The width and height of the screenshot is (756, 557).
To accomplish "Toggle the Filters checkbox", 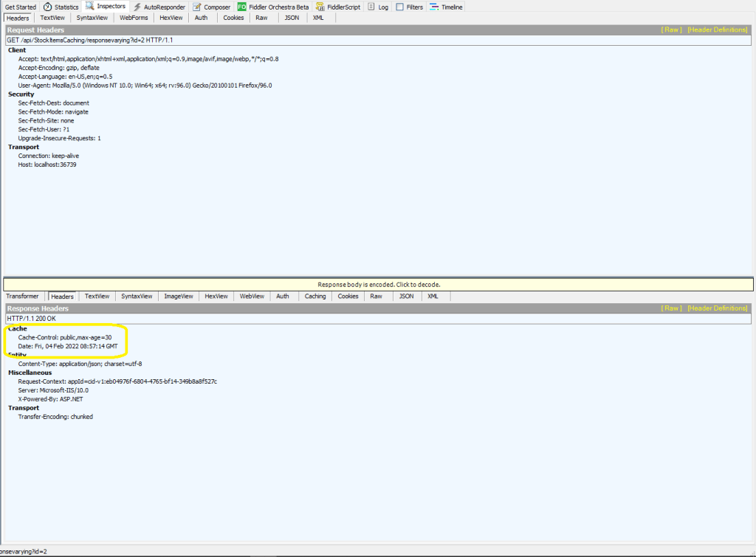I will (399, 7).
